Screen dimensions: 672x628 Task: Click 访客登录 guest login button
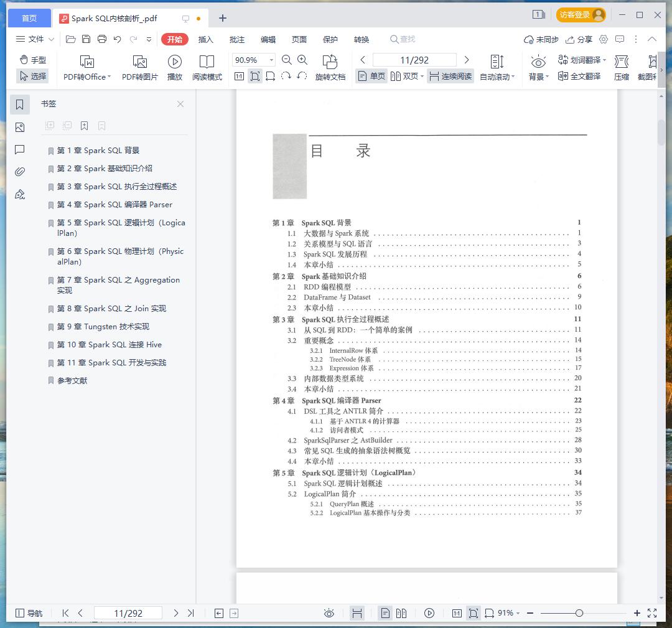tap(581, 15)
